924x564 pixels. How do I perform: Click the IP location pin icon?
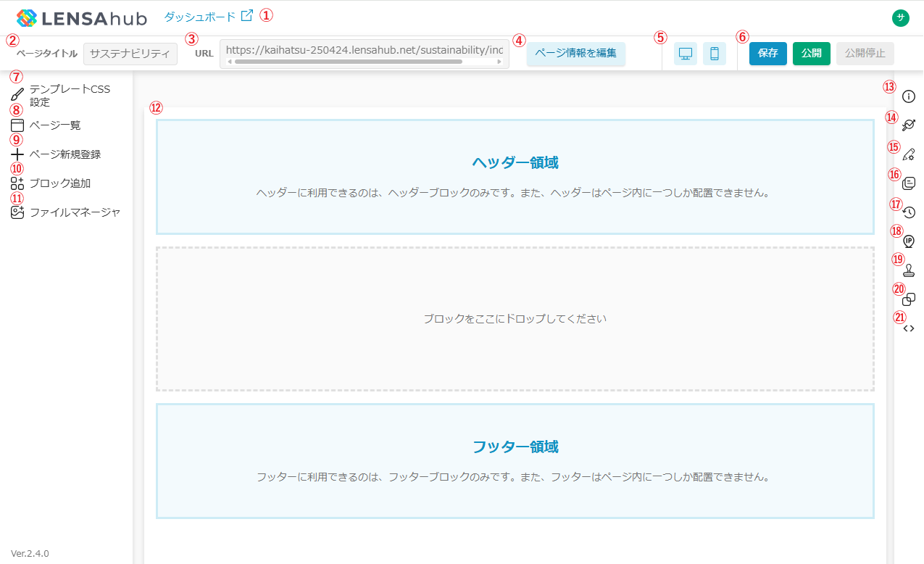point(909,241)
